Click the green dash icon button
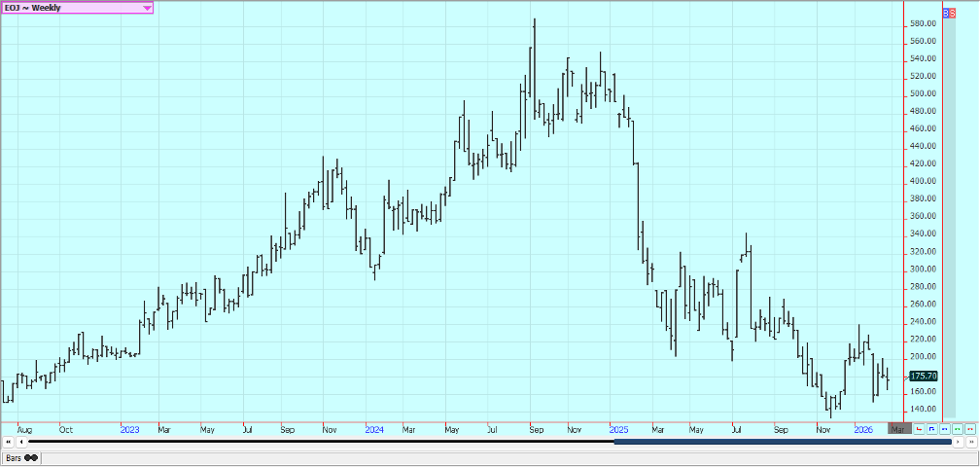Viewport: 980px width, 467px height. 957,428
